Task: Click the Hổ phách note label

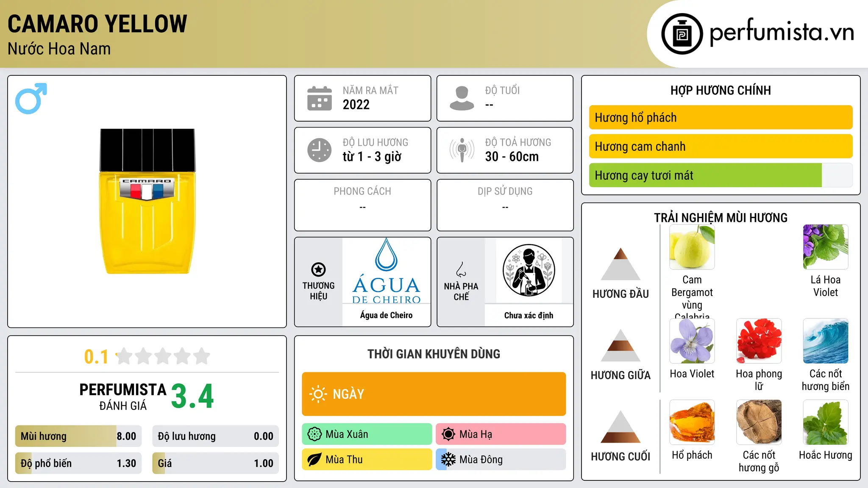Action: click(692, 455)
